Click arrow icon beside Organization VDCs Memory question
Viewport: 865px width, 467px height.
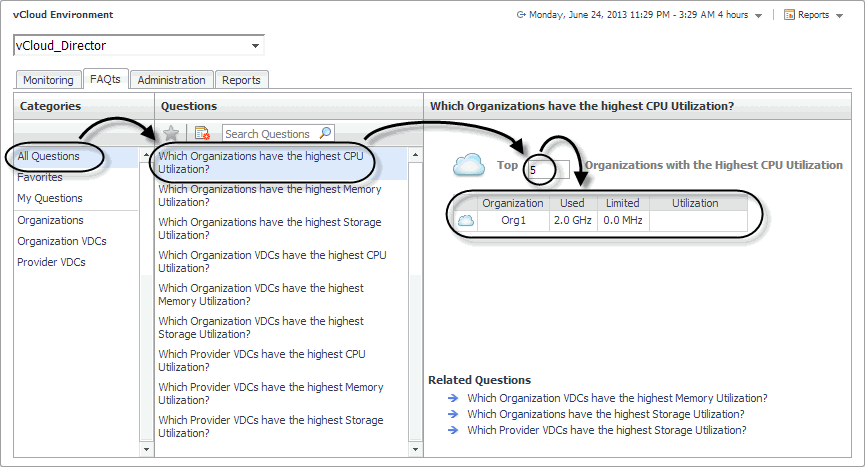(453, 398)
